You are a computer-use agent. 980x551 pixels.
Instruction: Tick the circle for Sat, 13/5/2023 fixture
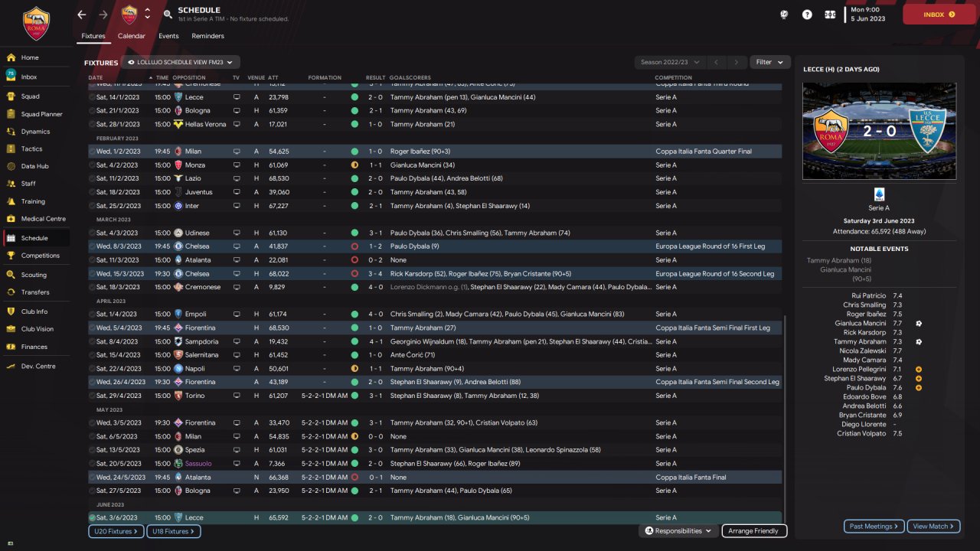coord(92,450)
